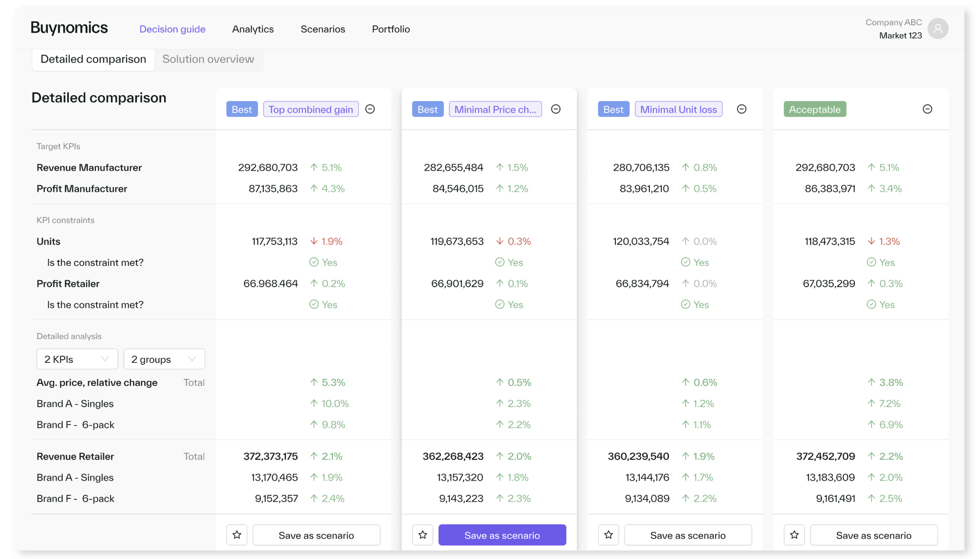Switch to Solution overview tab

208,58
